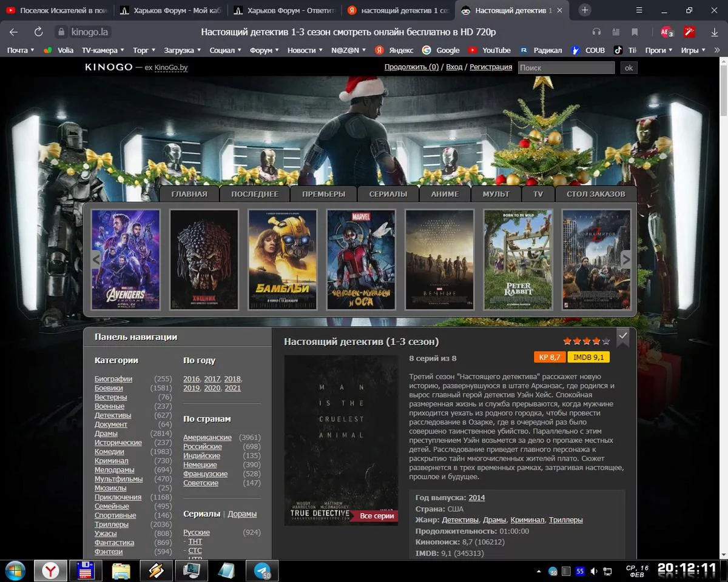Image resolution: width=728 pixels, height=582 pixels.
Task: Open the Winamp lightning taskbar icon
Action: click(157, 571)
